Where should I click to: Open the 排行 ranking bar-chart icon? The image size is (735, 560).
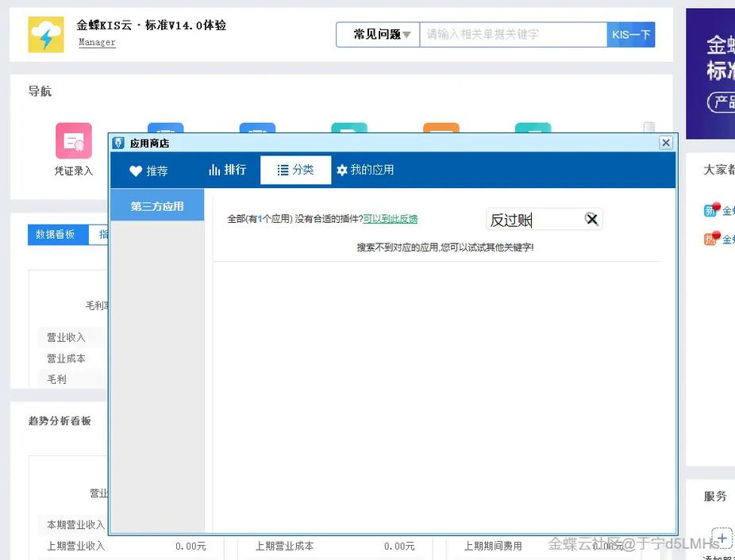pos(214,170)
